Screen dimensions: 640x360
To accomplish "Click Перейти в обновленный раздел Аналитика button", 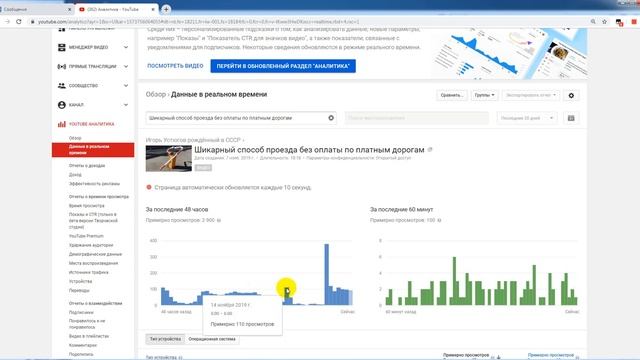I will tap(283, 66).
